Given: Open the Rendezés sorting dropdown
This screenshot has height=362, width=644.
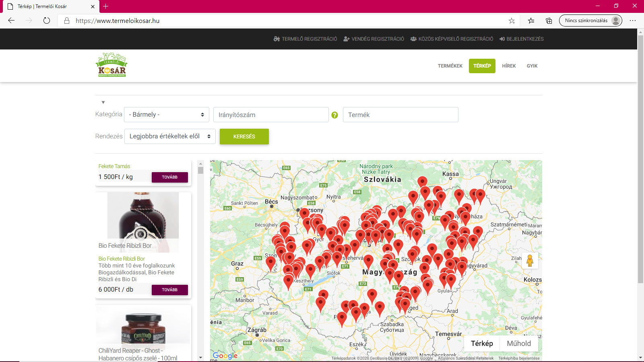Looking at the screenshot, I should pyautogui.click(x=170, y=136).
